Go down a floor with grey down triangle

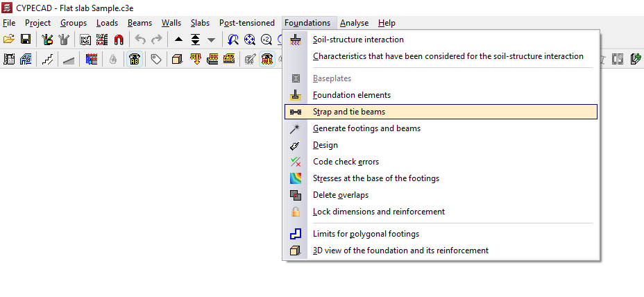(x=211, y=40)
